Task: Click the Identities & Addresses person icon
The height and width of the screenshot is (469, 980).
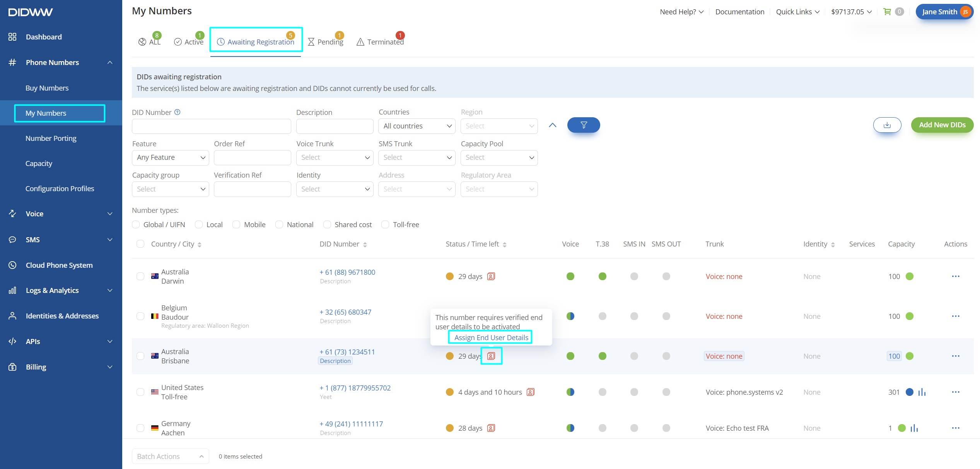Action: 12,316
